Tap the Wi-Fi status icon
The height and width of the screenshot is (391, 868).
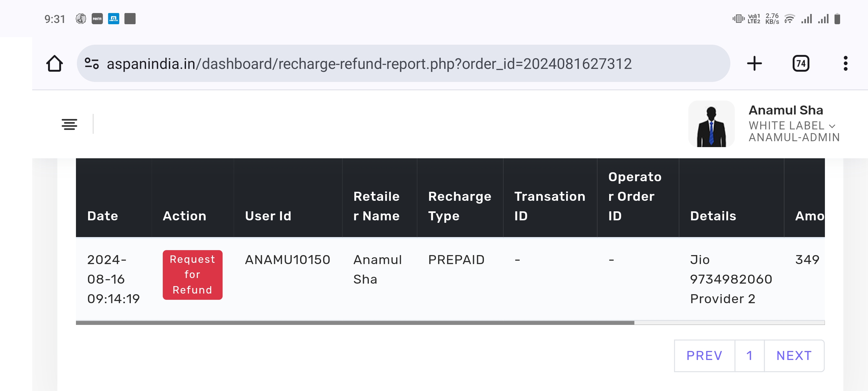tap(789, 19)
